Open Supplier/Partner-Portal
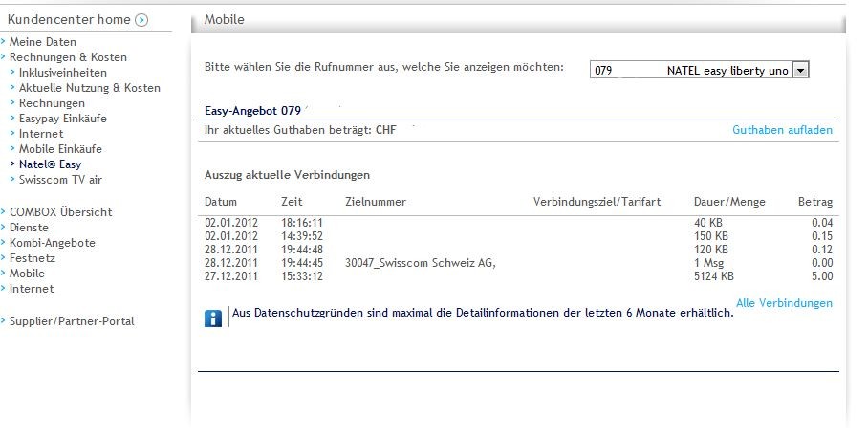The width and height of the screenshot is (868, 438). pyautogui.click(x=72, y=321)
